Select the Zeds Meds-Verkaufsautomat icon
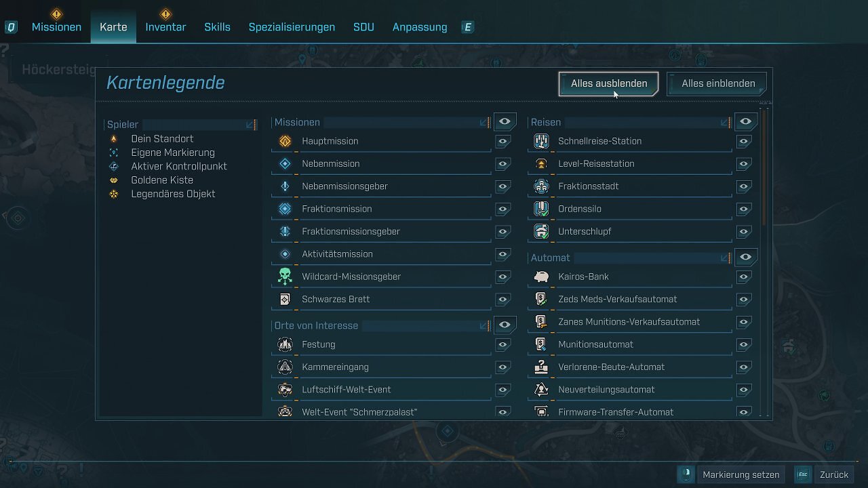The image size is (868, 488). [541, 299]
